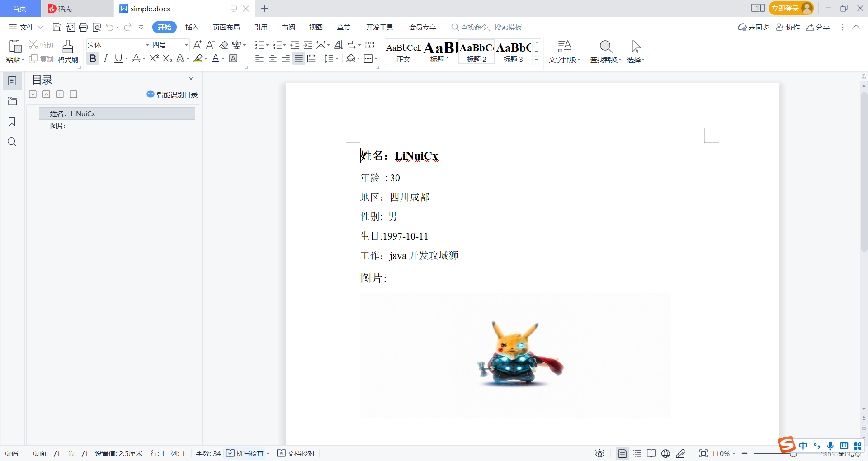Click the Copy icon
Viewport: 868px width, 461px height.
pyautogui.click(x=33, y=59)
